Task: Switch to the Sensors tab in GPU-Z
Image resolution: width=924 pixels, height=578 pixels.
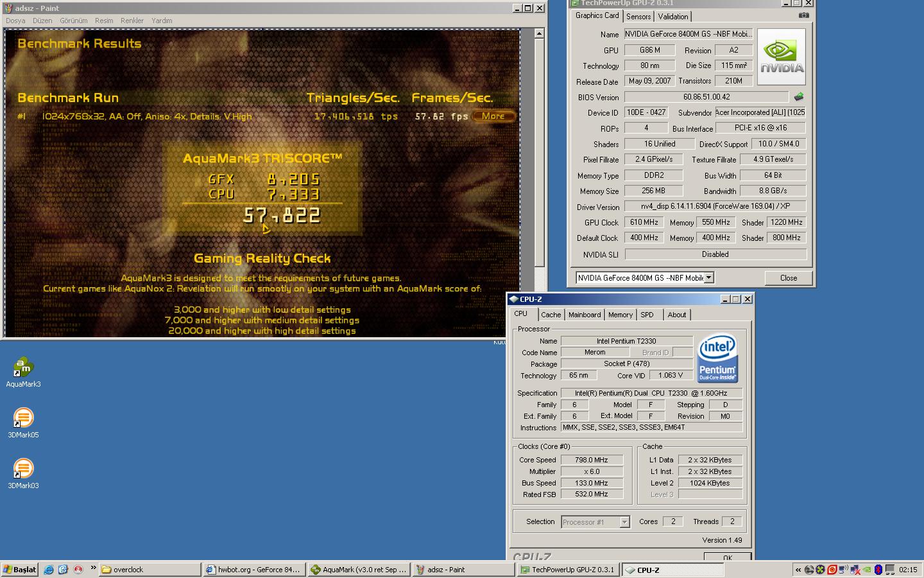Action: tap(638, 17)
